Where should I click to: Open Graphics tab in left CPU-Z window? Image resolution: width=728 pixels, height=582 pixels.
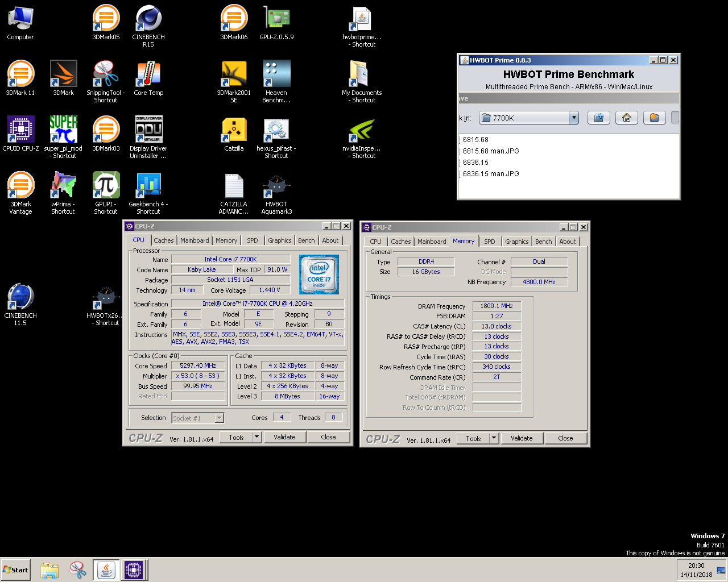pos(280,240)
